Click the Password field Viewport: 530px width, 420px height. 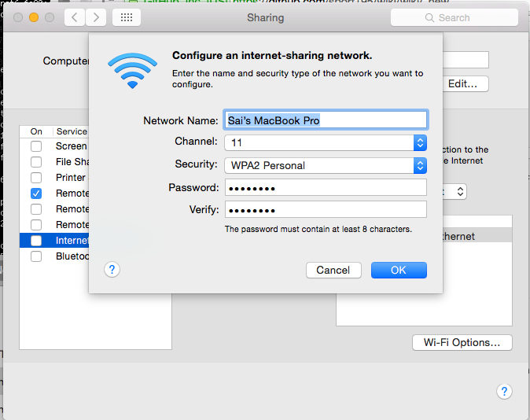(x=326, y=188)
